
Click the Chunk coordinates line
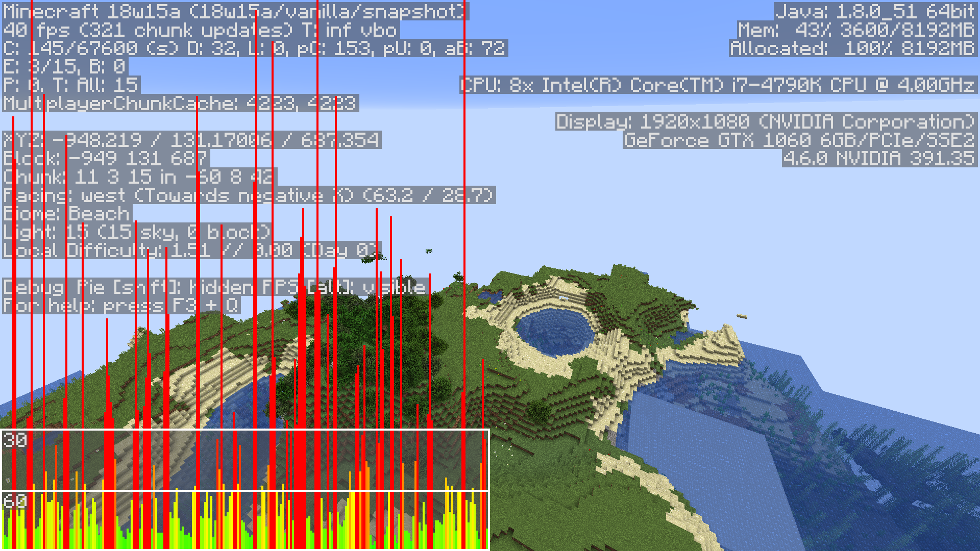[x=139, y=177]
